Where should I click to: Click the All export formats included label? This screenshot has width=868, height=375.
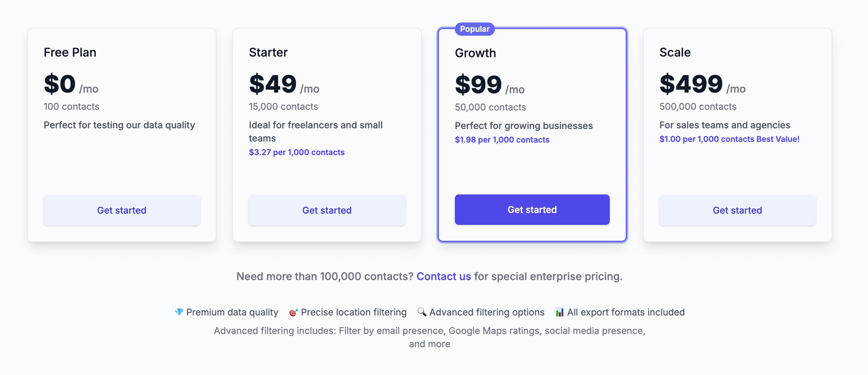point(625,312)
